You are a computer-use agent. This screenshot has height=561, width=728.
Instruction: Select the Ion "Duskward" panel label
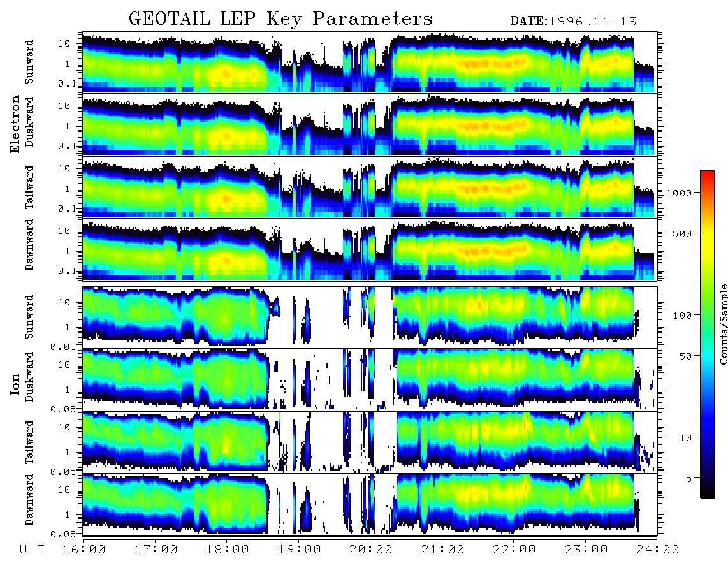[29, 377]
